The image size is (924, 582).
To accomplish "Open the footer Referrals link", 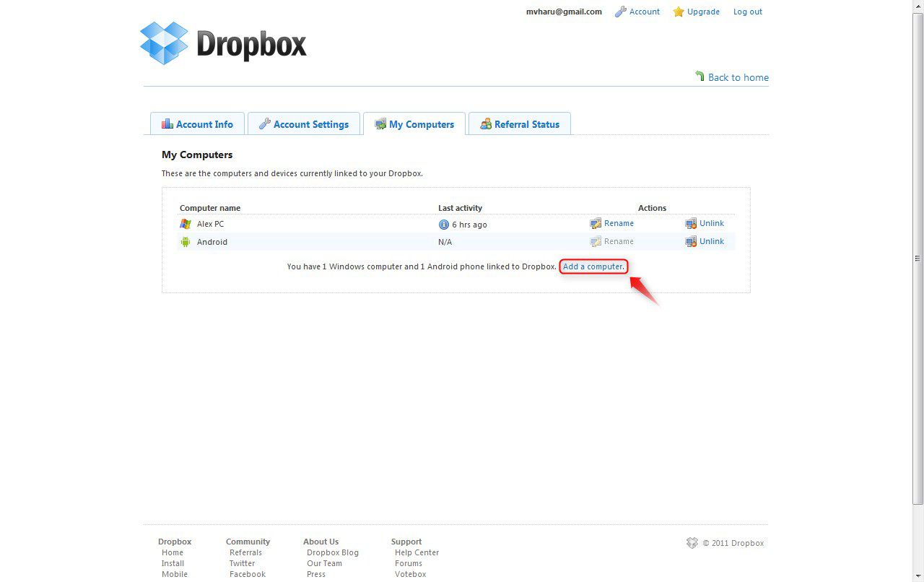I will [x=245, y=552].
